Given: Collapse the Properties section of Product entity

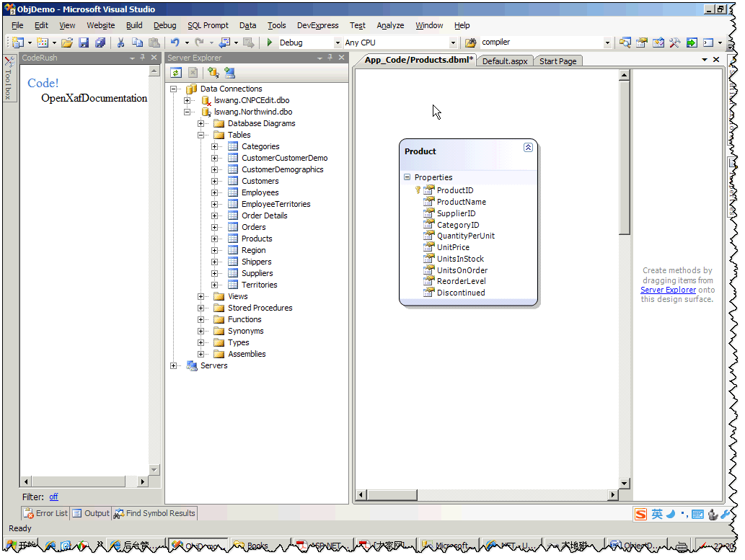Looking at the screenshot, I should pyautogui.click(x=407, y=177).
